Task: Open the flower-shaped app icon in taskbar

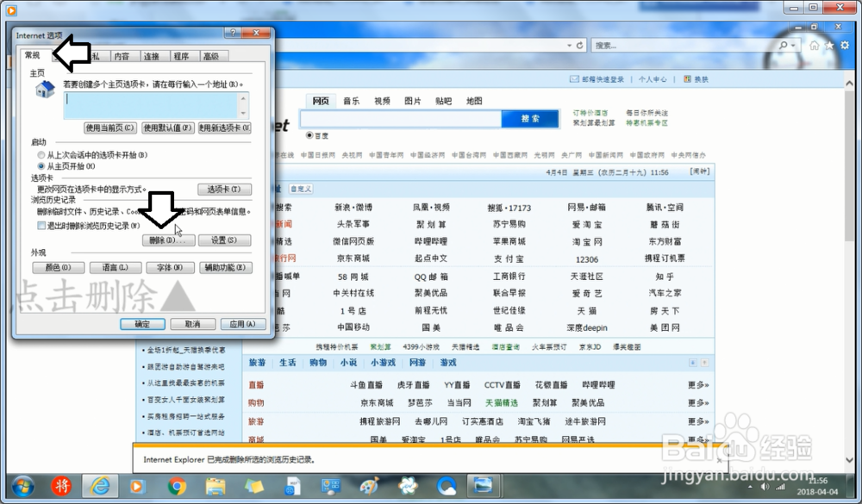Action: (x=408, y=487)
